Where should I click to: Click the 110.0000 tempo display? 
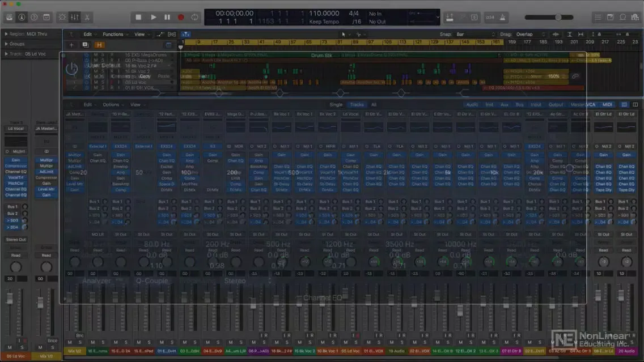324,13
